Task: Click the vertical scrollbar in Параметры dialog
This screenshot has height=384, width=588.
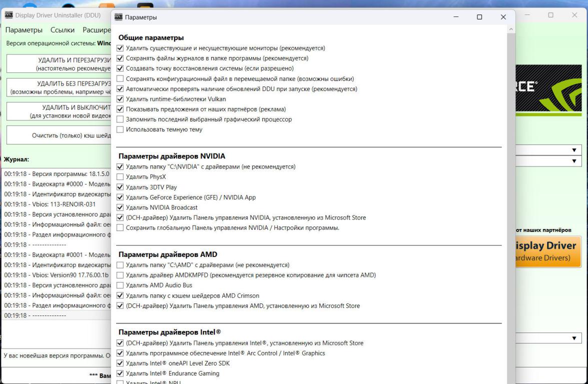Action: point(510,200)
